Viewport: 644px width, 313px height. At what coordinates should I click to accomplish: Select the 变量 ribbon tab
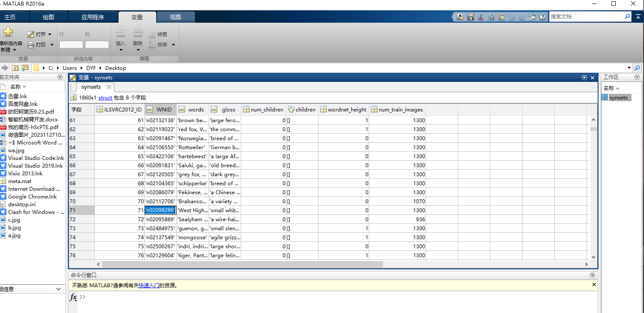click(x=137, y=17)
